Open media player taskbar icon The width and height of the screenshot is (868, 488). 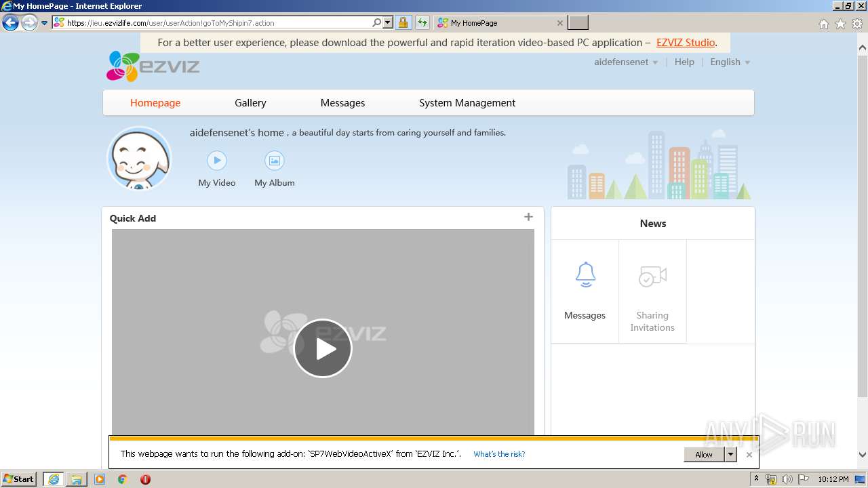[100, 479]
